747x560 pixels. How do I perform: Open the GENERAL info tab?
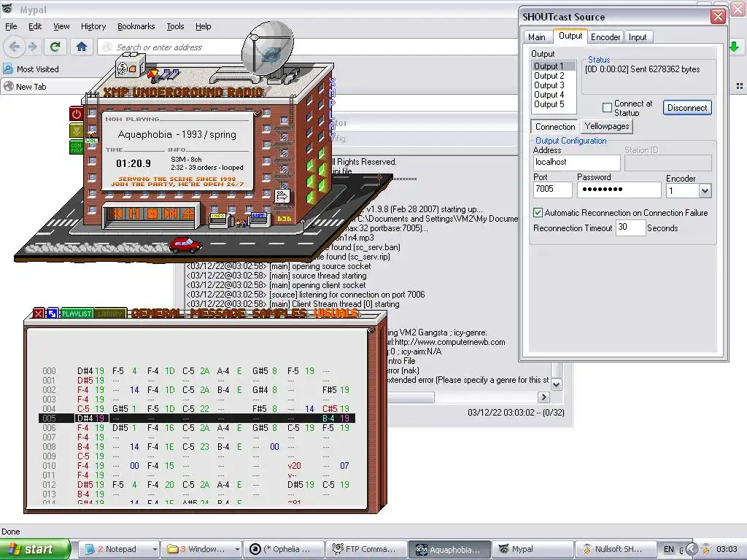coord(158,314)
